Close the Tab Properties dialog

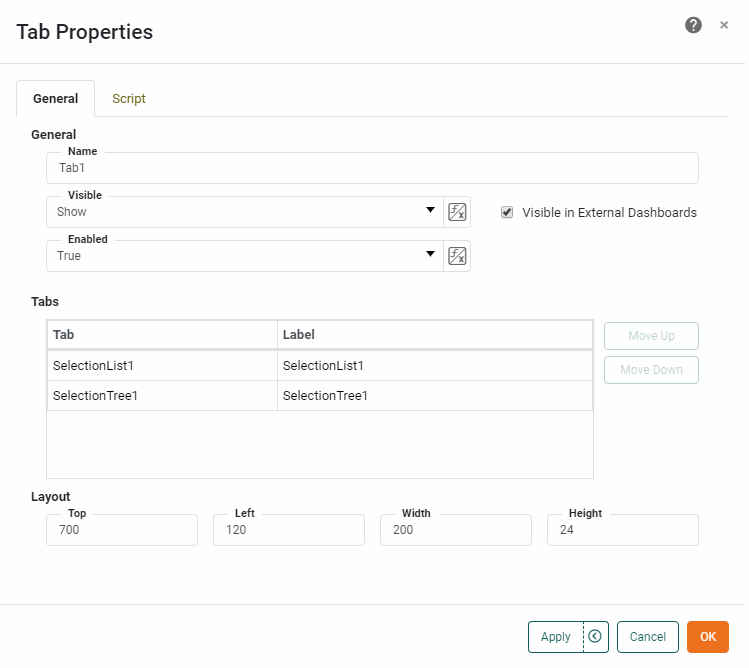[x=724, y=25]
